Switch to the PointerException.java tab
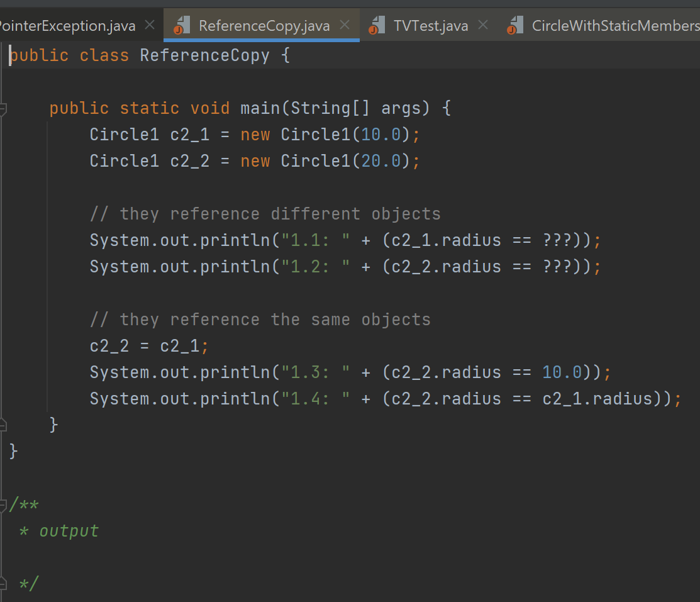Image resolution: width=700 pixels, height=602 pixels. point(67,25)
